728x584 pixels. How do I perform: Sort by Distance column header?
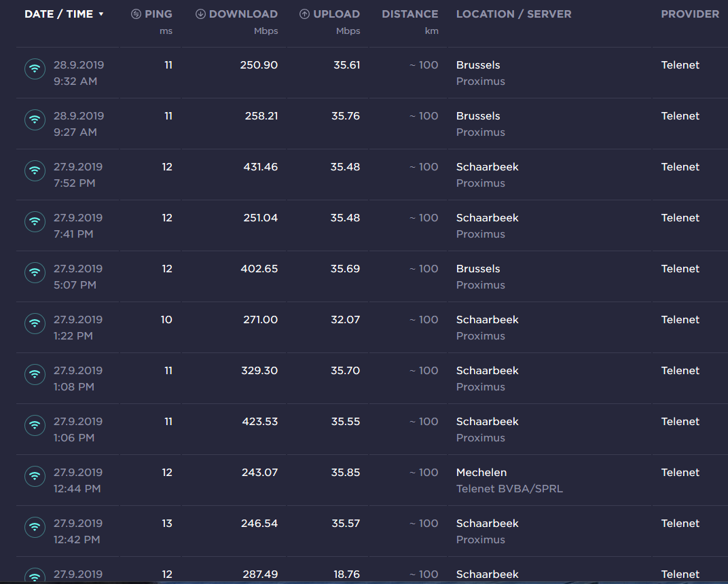409,14
